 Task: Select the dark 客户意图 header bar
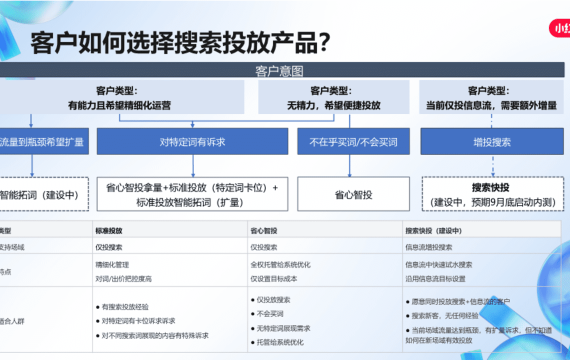tap(282, 70)
